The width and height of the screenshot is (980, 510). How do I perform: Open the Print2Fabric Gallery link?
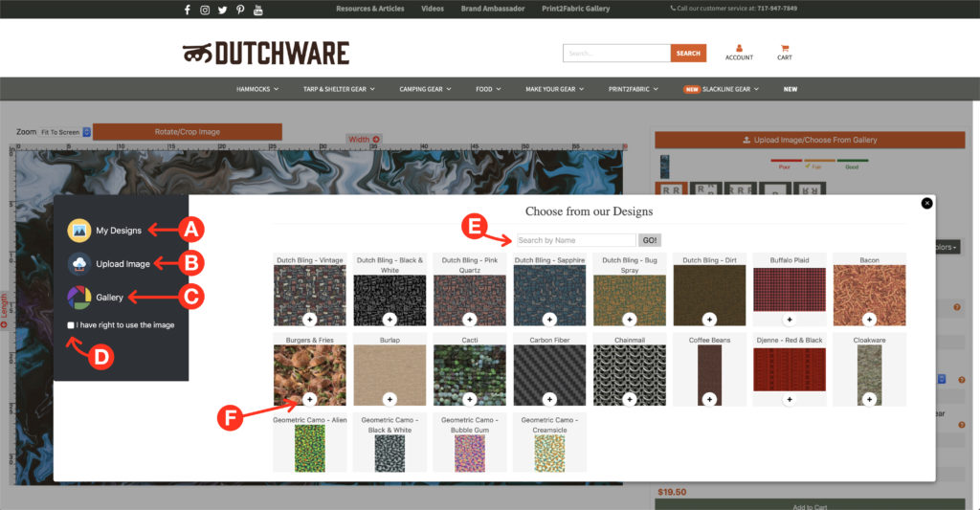575,9
